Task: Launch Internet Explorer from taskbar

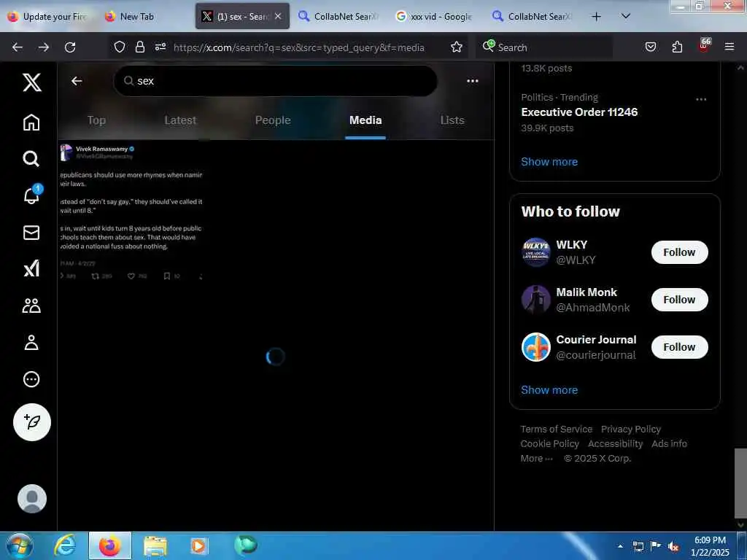Action: (65, 545)
